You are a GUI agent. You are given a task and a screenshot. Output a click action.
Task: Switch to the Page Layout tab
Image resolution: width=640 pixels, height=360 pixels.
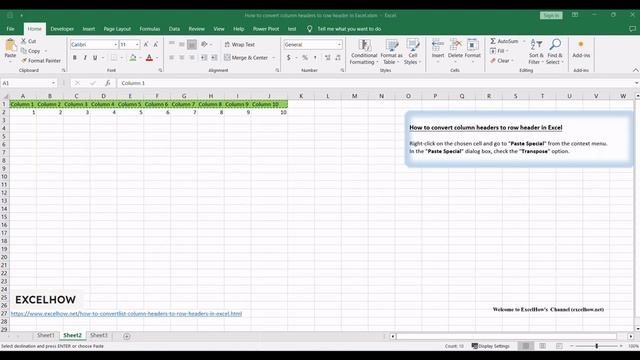(117, 29)
